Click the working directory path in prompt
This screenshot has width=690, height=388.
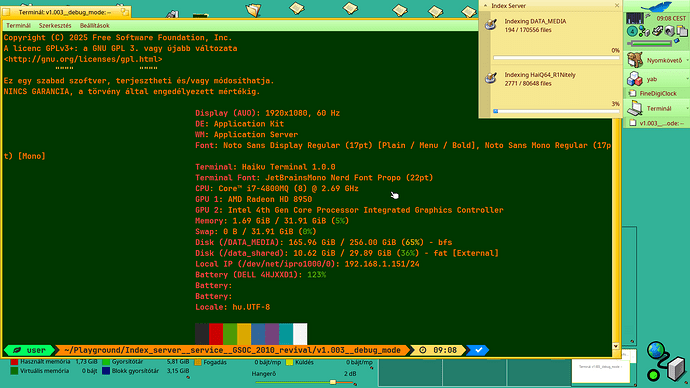pos(232,350)
